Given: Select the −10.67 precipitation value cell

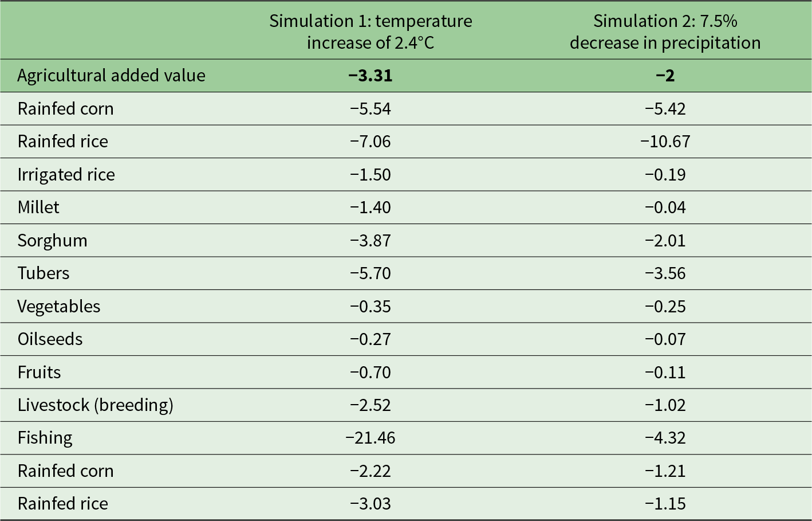Looking at the screenshot, I should 665,142.
